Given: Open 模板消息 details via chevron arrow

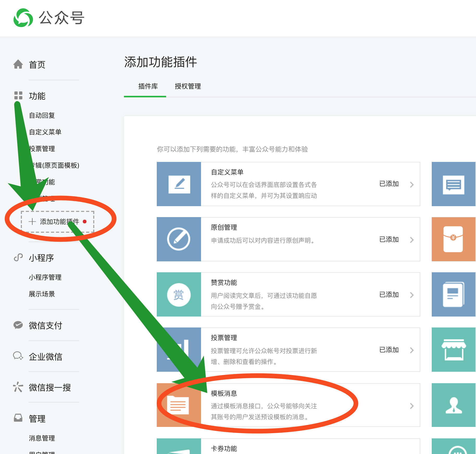Looking at the screenshot, I should 412,406.
